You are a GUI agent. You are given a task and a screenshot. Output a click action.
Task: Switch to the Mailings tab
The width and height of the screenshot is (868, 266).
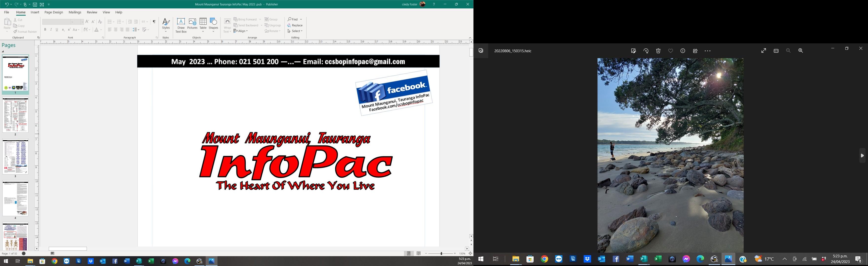[x=75, y=12]
